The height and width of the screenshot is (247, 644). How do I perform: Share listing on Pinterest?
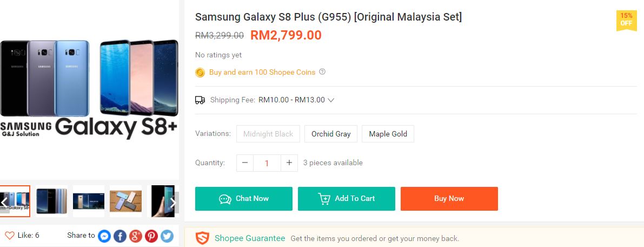click(151, 236)
